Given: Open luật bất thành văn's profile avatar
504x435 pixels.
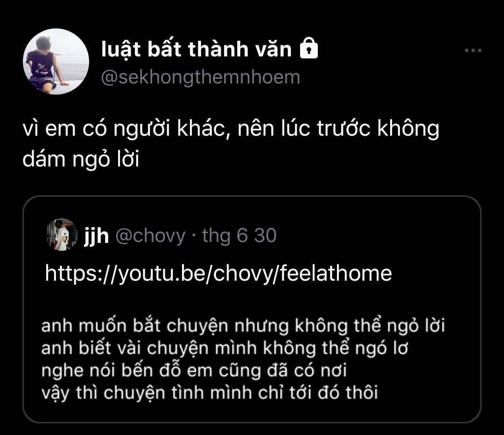Looking at the screenshot, I should (56, 62).
